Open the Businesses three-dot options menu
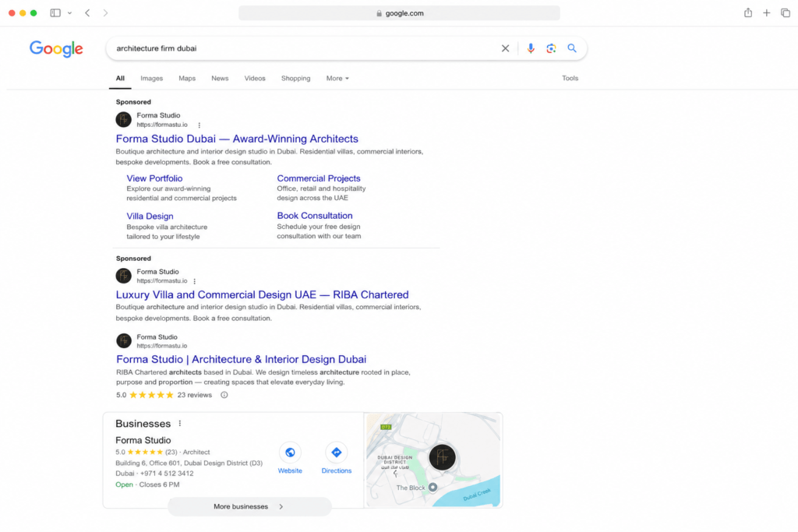 pyautogui.click(x=180, y=424)
